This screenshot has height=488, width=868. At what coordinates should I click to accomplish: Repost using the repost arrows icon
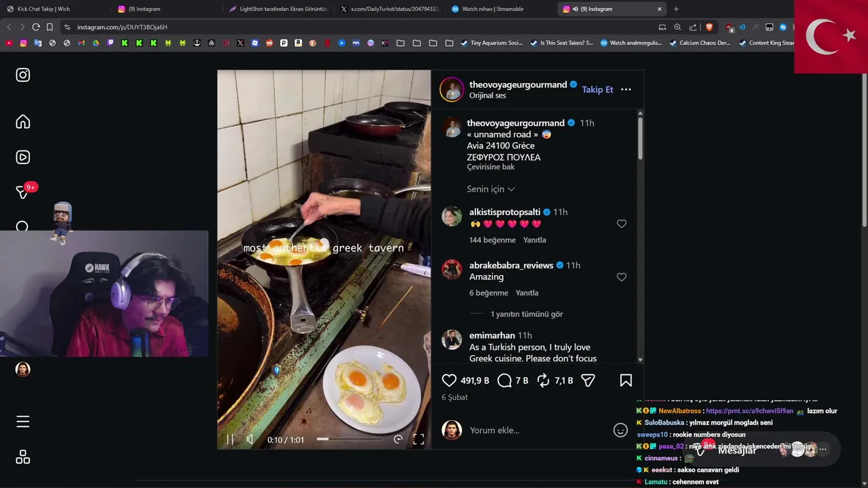coord(543,381)
